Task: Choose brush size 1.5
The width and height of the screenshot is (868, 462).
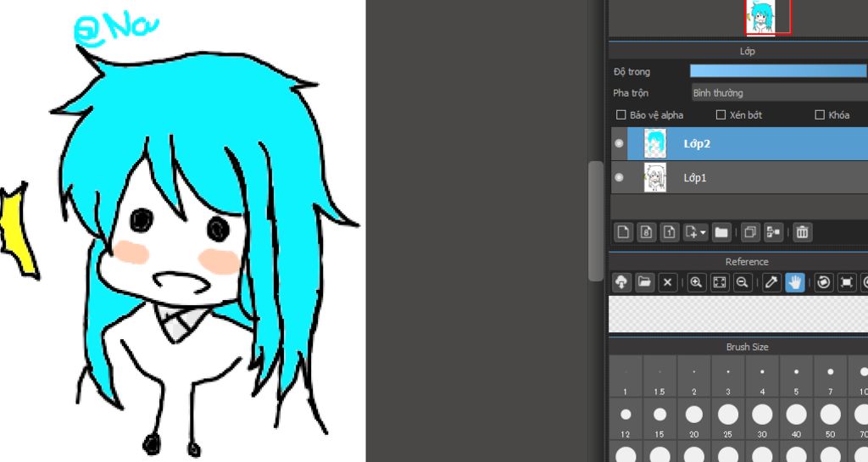Action: tap(659, 376)
